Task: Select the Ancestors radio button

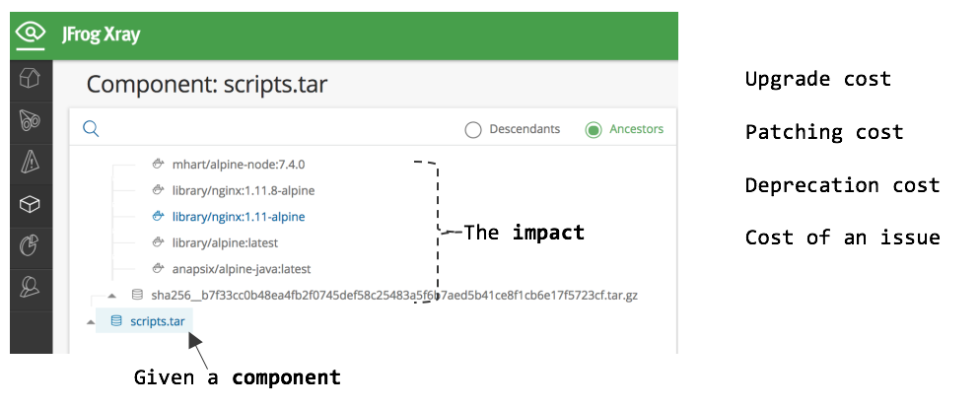Action: (x=593, y=129)
